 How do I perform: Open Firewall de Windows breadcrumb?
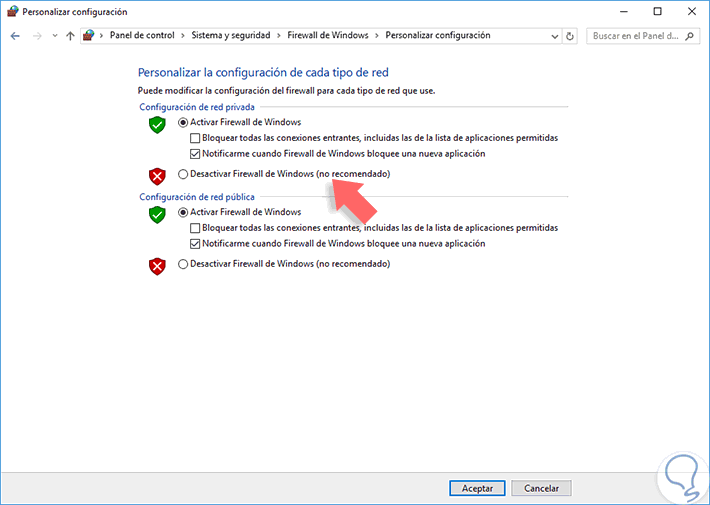(x=328, y=35)
